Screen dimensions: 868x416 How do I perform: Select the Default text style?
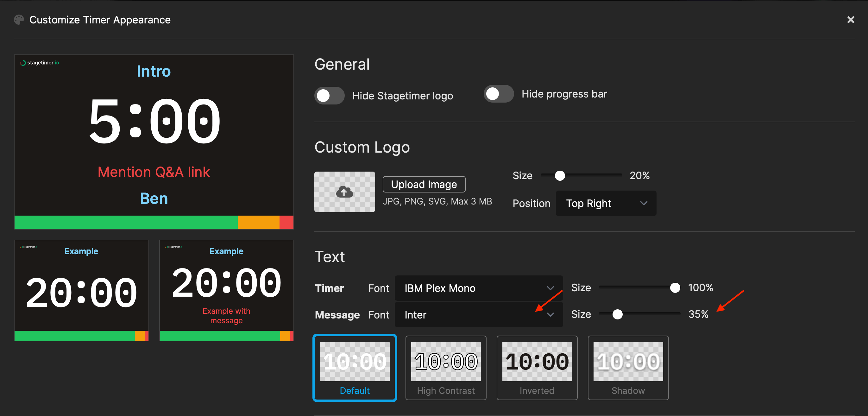pos(355,368)
